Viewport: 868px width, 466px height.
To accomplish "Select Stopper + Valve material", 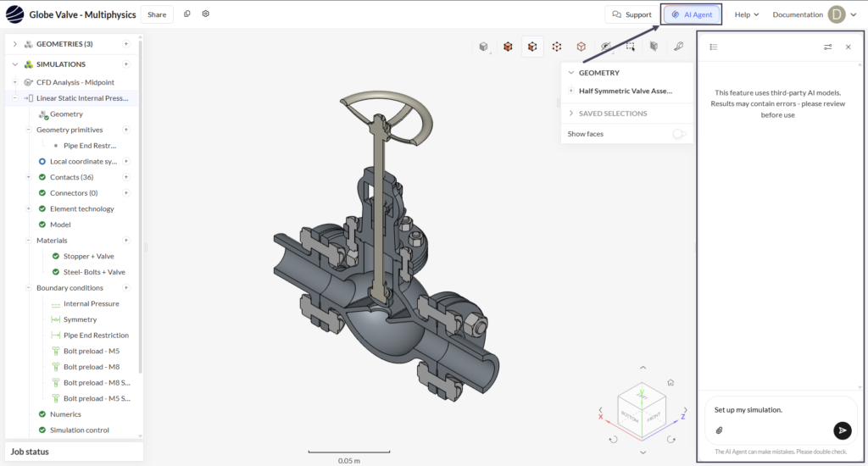I will coord(88,256).
